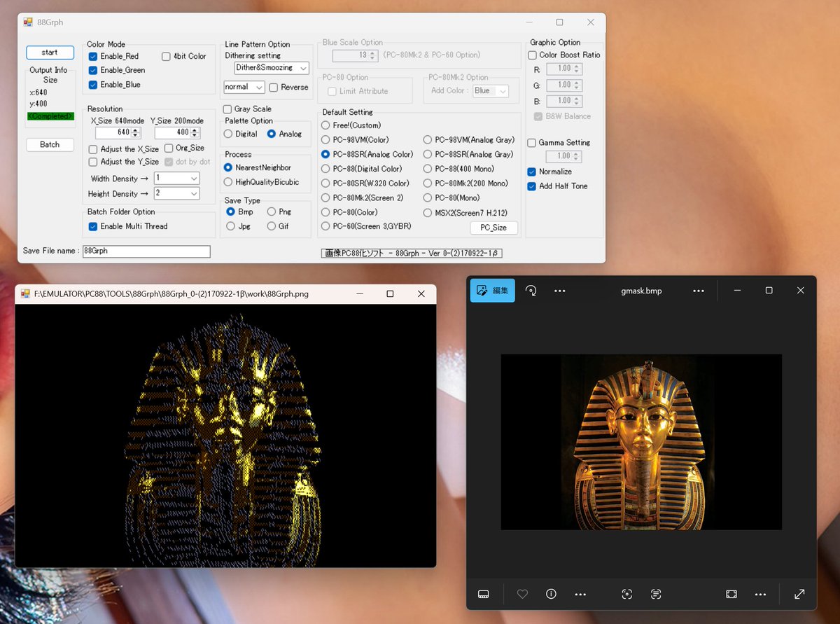840x624 pixels.
Task: Open Height Density dropdown
Action: 177,193
